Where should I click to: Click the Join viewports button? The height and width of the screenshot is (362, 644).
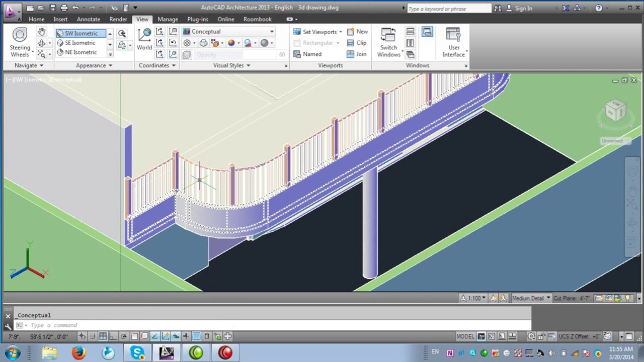357,54
